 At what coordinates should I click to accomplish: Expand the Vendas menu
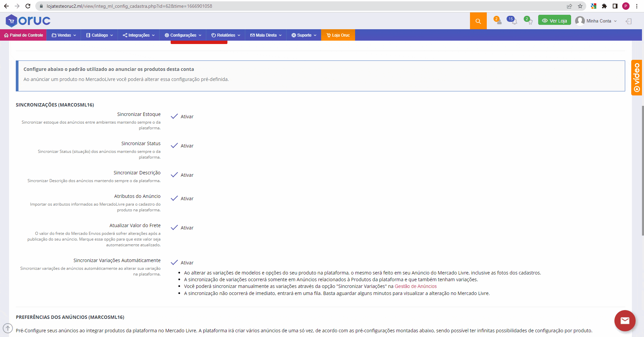[64, 35]
